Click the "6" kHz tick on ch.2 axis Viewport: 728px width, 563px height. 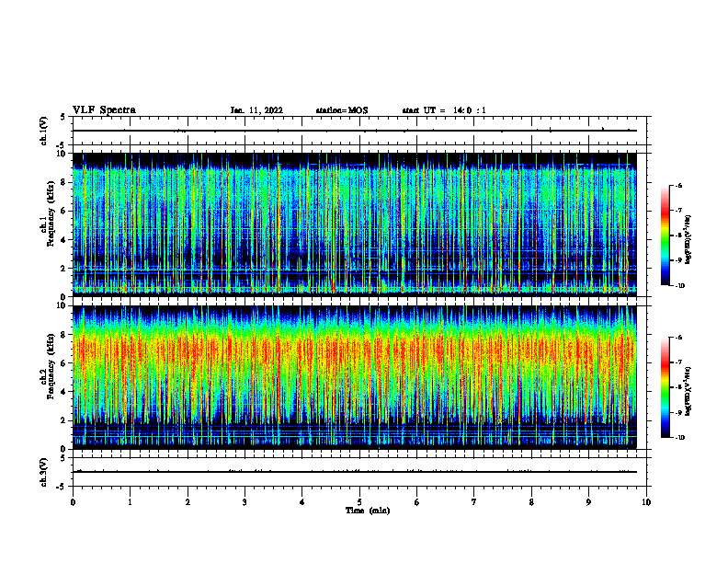(x=64, y=362)
